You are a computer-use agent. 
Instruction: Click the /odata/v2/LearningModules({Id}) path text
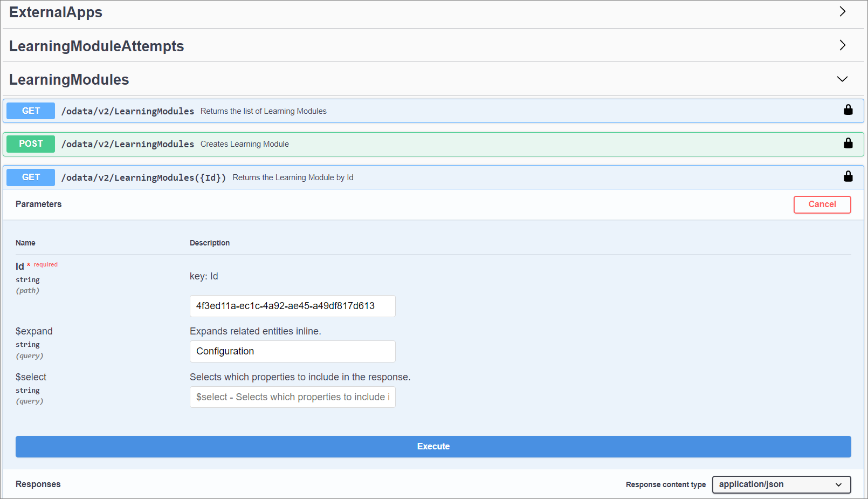(143, 177)
